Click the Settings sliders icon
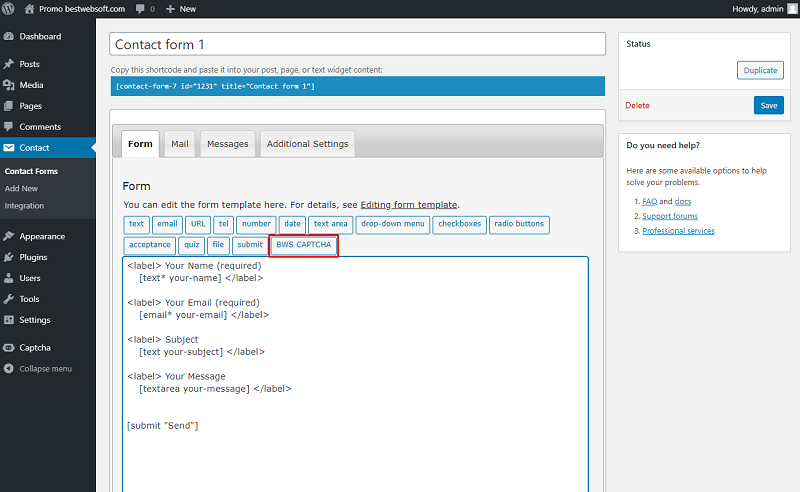Image resolution: width=800 pixels, height=492 pixels. coord(9,320)
